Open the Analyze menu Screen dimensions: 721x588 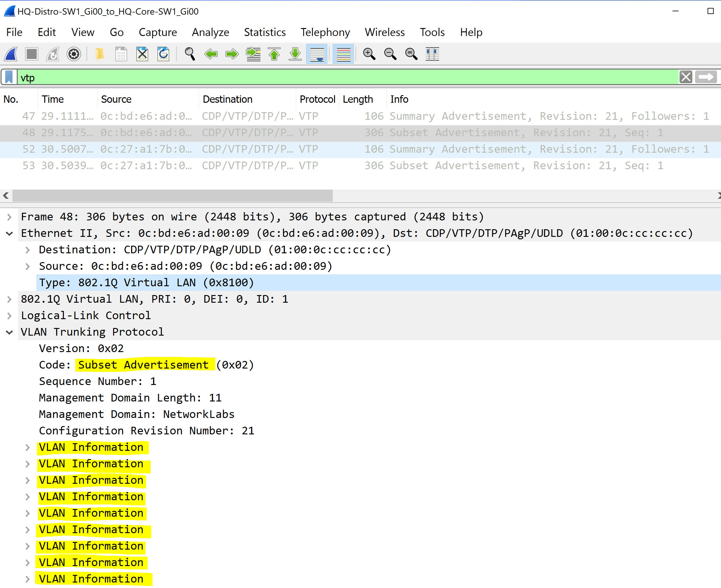(210, 32)
